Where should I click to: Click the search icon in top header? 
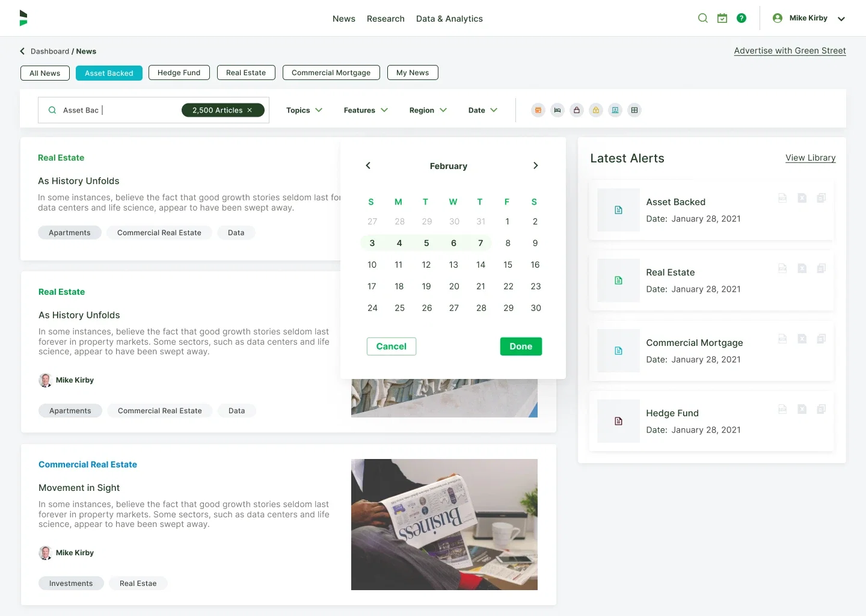tap(702, 18)
